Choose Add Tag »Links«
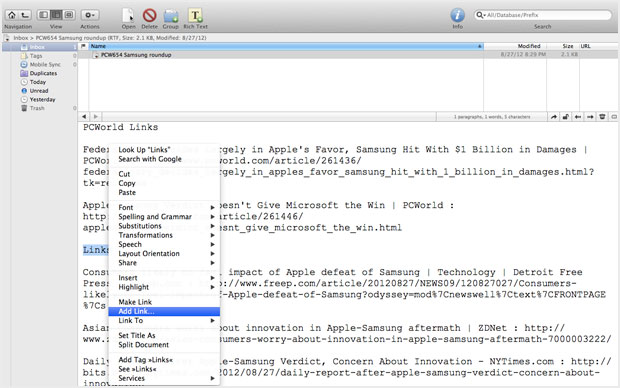The height and width of the screenshot is (388, 620). [x=164, y=360]
